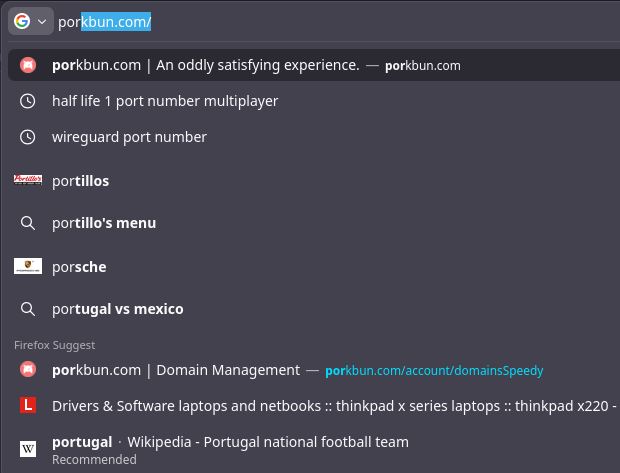Select the wireguard port number history entry

click(x=129, y=137)
